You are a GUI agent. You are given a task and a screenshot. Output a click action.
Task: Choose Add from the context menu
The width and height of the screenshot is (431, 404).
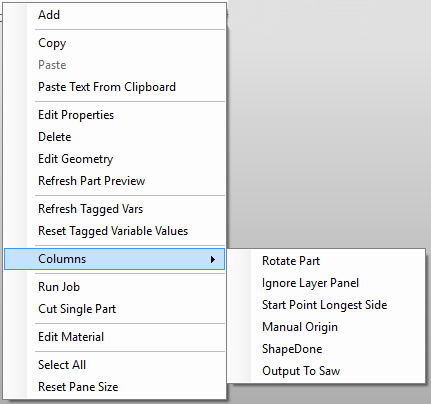click(114, 15)
